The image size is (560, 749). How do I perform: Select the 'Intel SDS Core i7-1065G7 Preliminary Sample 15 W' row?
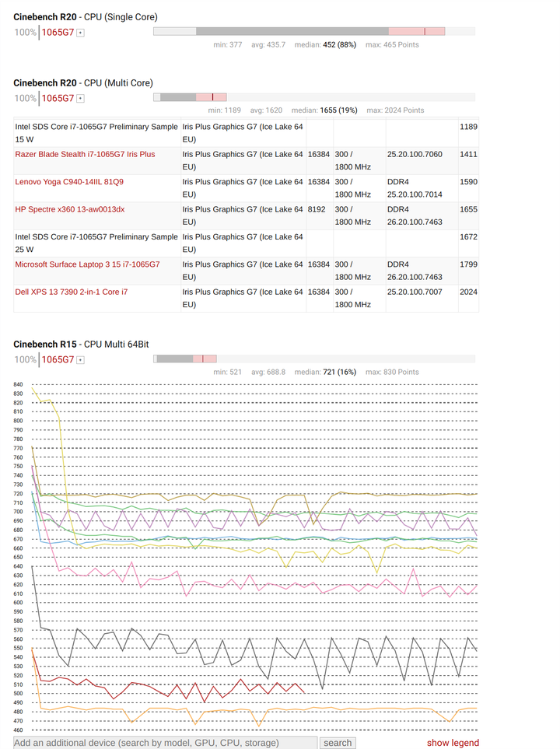point(246,133)
